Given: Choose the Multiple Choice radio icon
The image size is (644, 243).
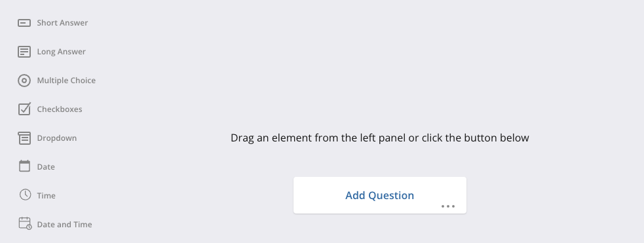Looking at the screenshot, I should (24, 81).
